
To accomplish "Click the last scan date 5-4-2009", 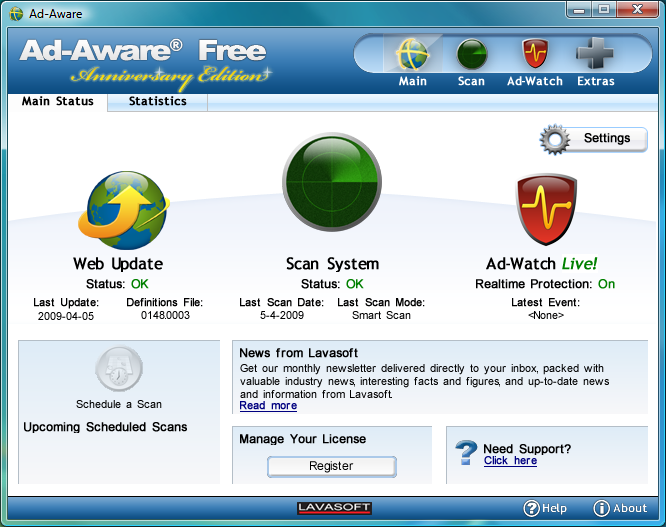I will coord(282,316).
